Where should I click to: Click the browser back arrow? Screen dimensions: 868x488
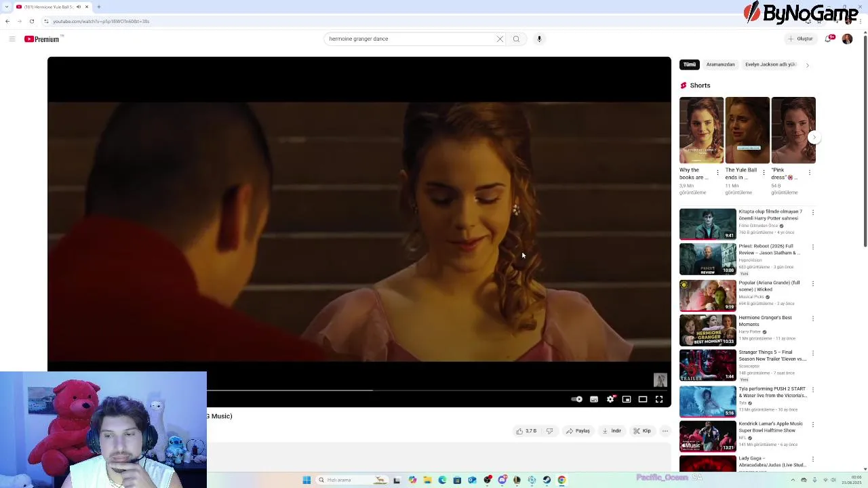point(7,21)
